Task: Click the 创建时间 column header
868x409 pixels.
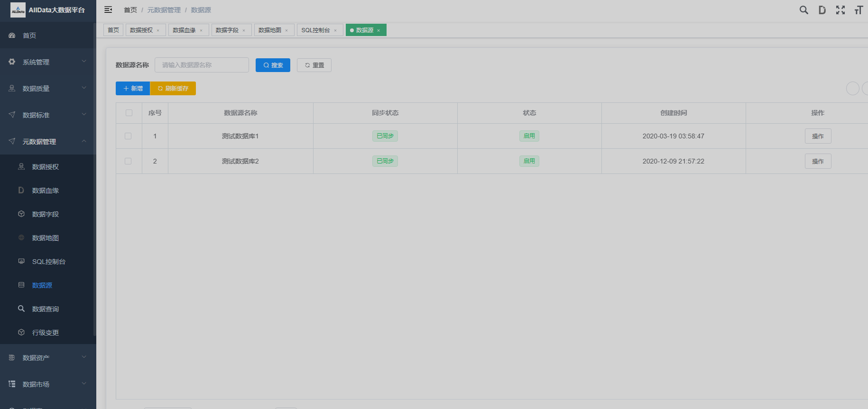Action: click(x=674, y=113)
